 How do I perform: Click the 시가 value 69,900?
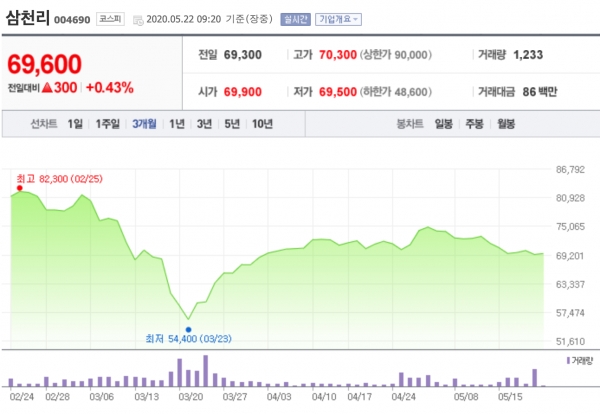click(x=243, y=92)
